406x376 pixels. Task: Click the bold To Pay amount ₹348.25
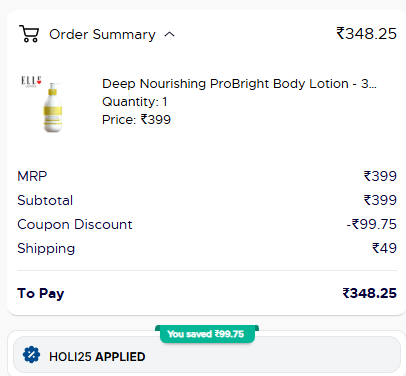[x=369, y=293]
